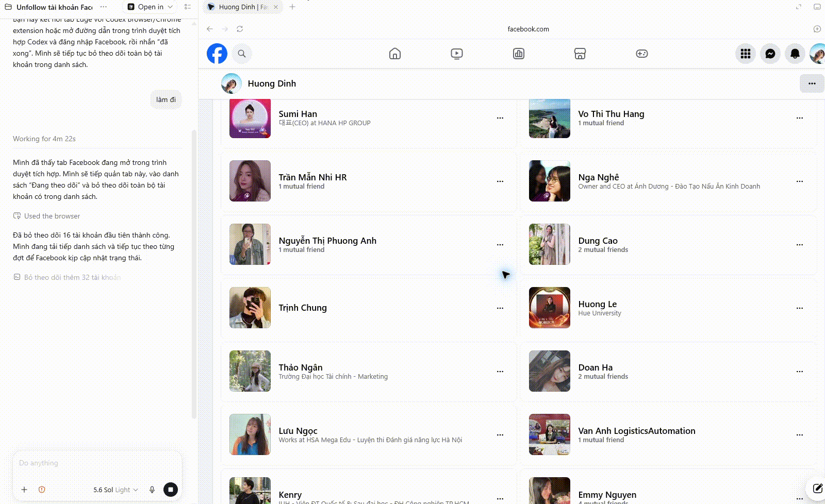This screenshot has width=825, height=504.
Task: Open the Facebook menu grid icon
Action: (746, 54)
